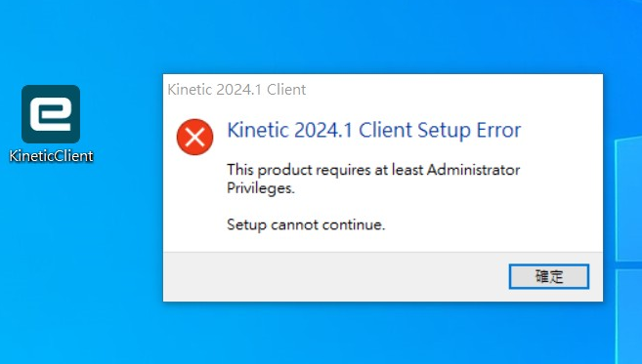Click the 'Setup cannot continue.' message line
The image size is (642, 364).
tap(306, 224)
